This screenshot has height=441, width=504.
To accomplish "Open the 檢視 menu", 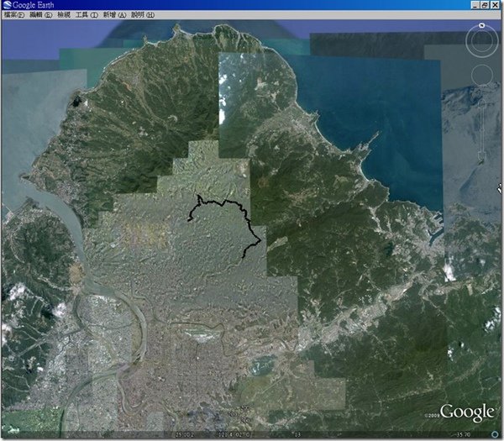I will 64,15.
